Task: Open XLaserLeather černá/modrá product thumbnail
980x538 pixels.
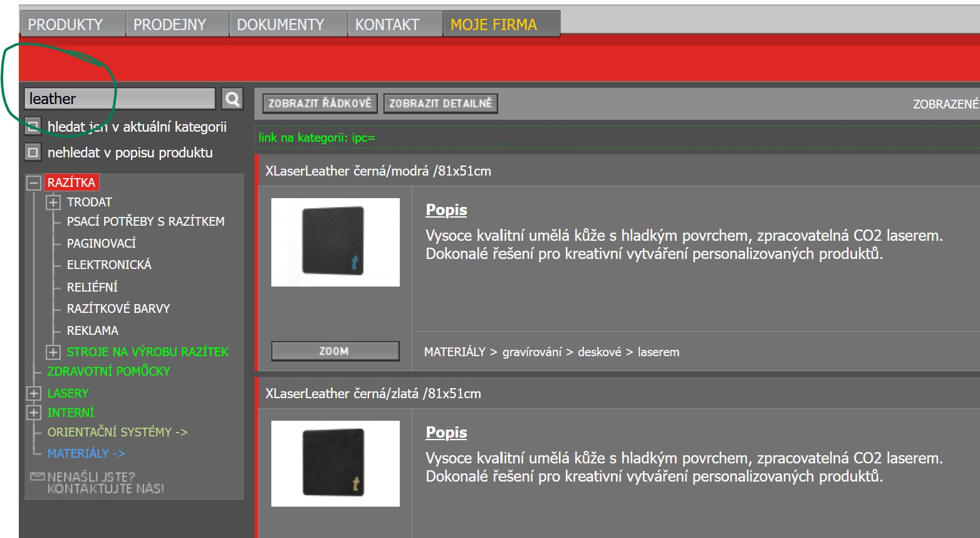Action: click(x=335, y=242)
